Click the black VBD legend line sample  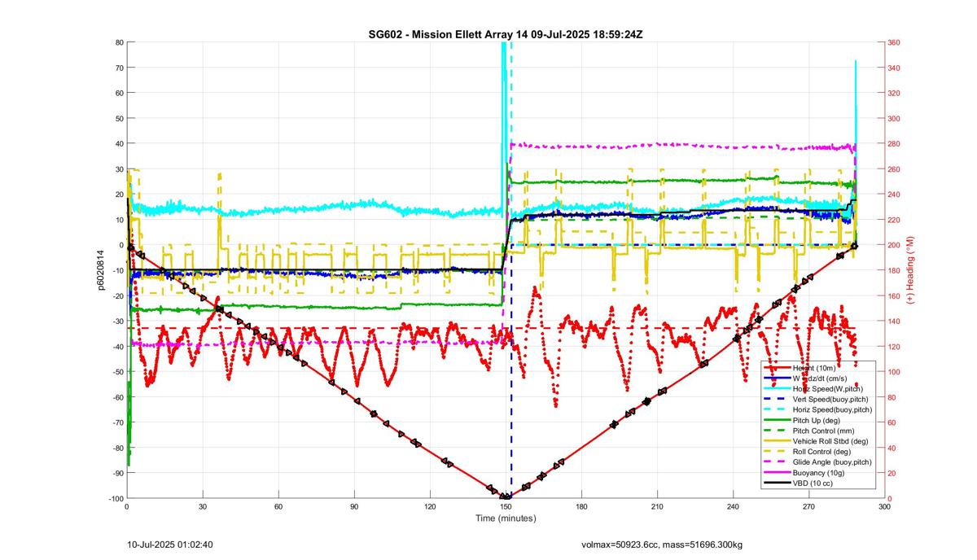pos(777,483)
